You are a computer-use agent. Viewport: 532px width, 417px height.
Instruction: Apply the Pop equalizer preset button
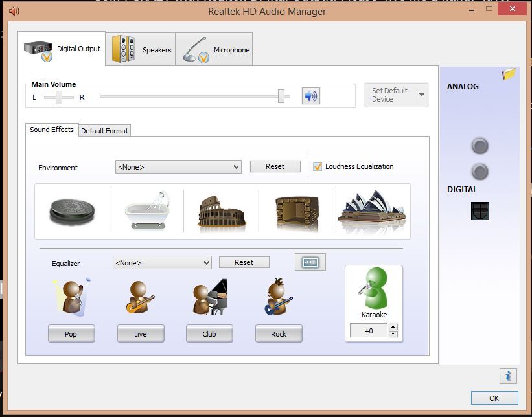71,333
